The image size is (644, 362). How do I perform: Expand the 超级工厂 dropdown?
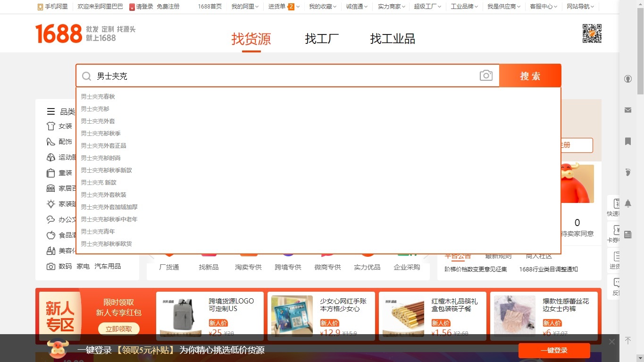(427, 7)
